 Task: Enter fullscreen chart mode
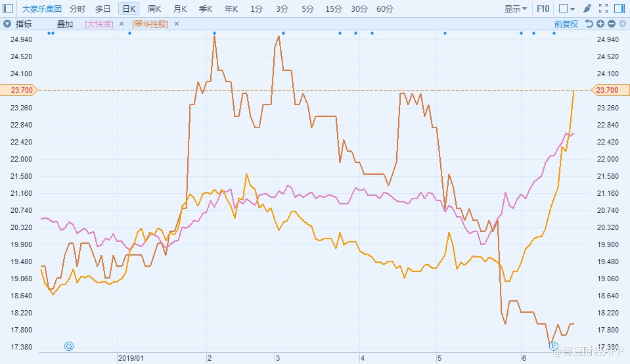[603, 9]
